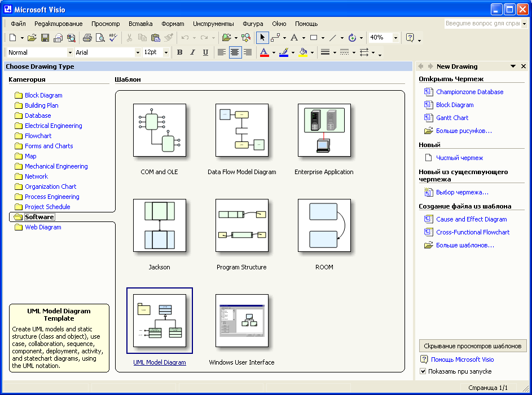The width and height of the screenshot is (532, 395).
Task: Open the Normal style dropdown
Action: click(70, 52)
